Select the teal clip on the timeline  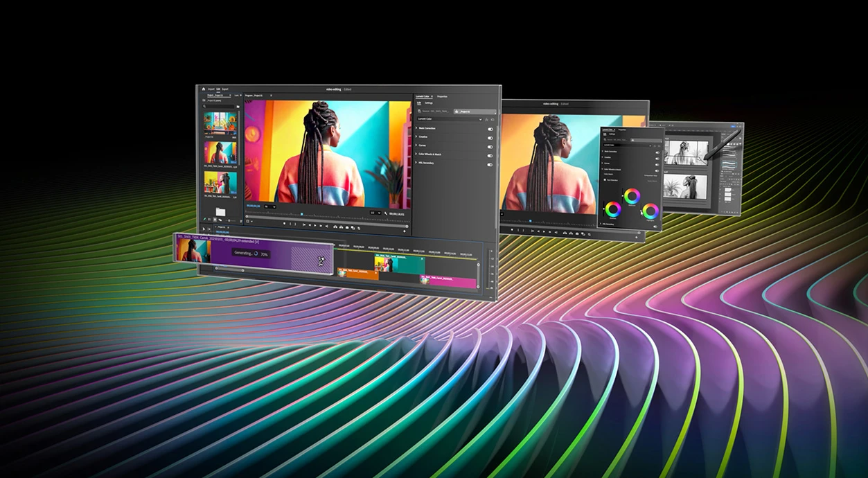pyautogui.click(x=400, y=264)
